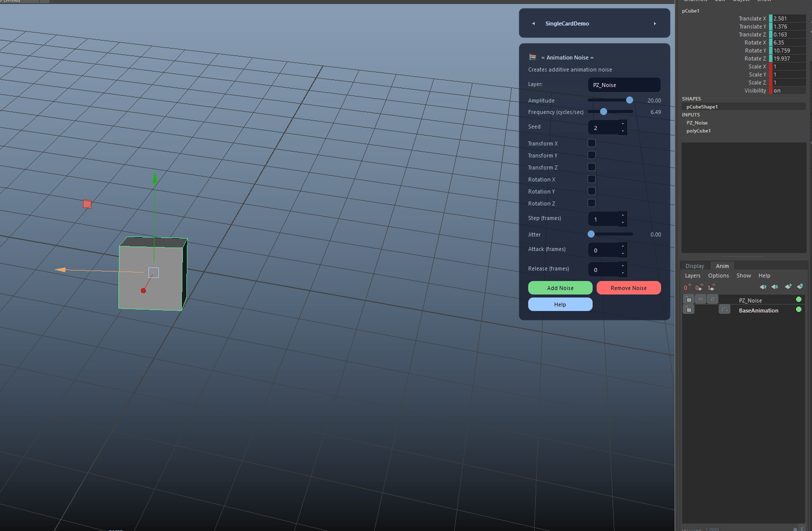Switch to the Display tab

click(695, 266)
